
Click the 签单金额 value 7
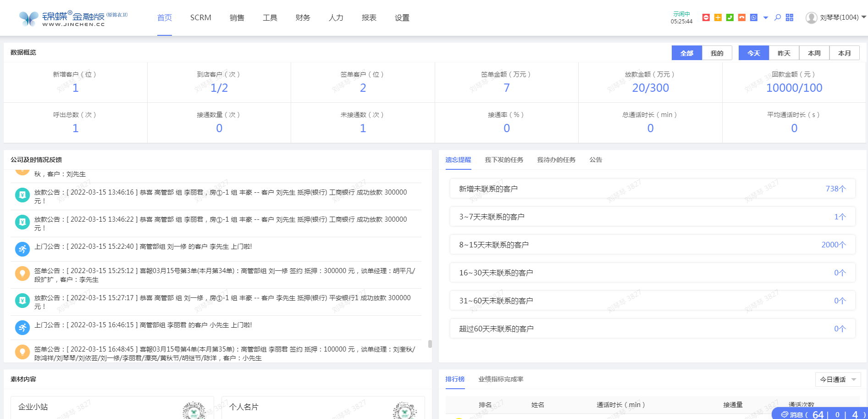point(507,88)
